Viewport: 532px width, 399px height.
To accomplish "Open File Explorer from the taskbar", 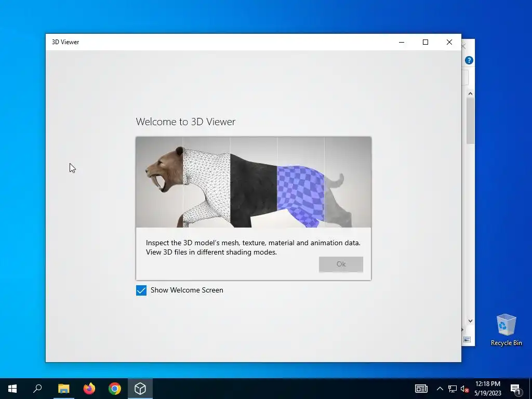I will 63,389.
